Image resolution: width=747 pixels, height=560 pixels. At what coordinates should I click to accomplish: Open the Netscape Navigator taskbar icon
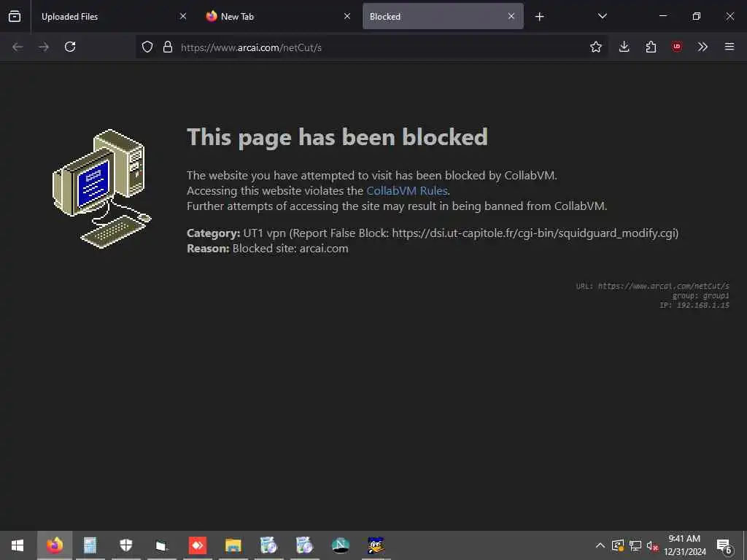pyautogui.click(x=340, y=545)
